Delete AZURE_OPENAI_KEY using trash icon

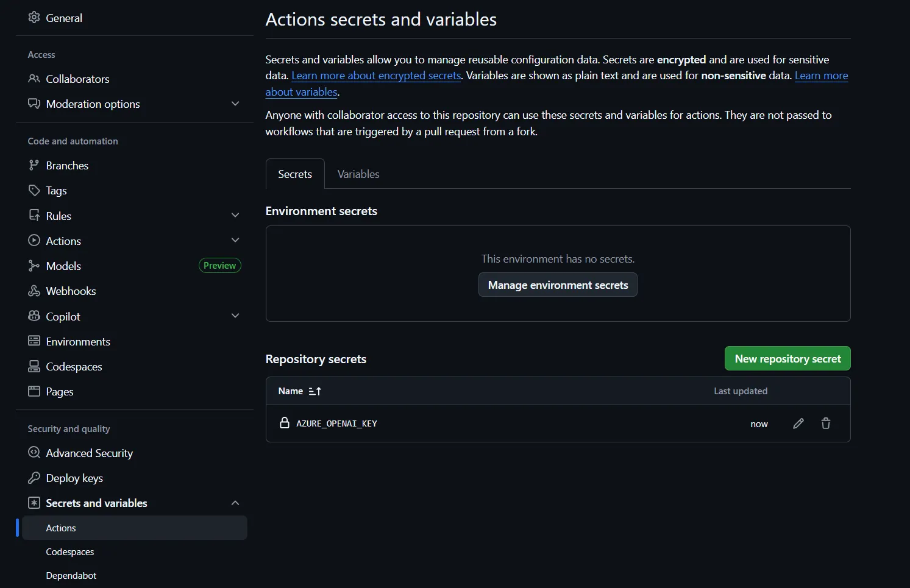[x=826, y=423]
